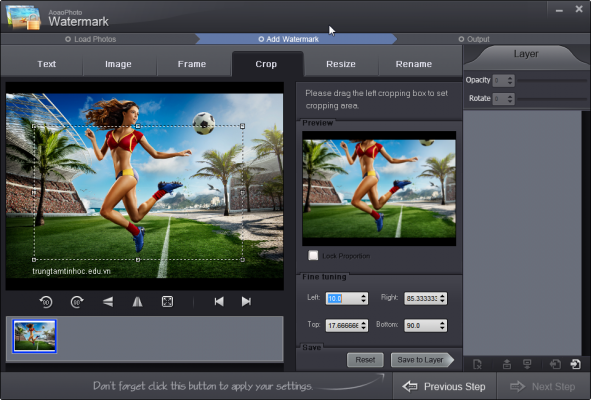Screen dimensions: 591x400
Task: Rotate image clockwise 90 degrees
Action: [77, 302]
